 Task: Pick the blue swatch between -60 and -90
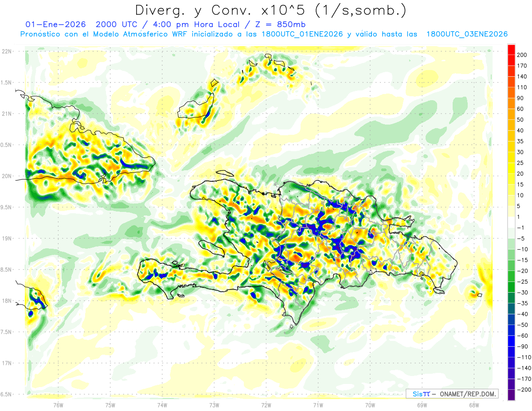pos(511,341)
